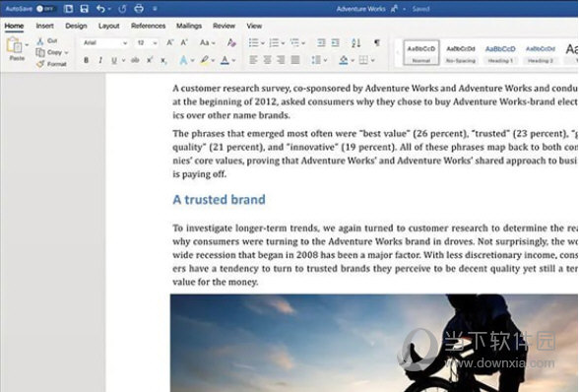Toggle the AutoSave switch
The height and width of the screenshot is (392, 579).
coord(45,9)
